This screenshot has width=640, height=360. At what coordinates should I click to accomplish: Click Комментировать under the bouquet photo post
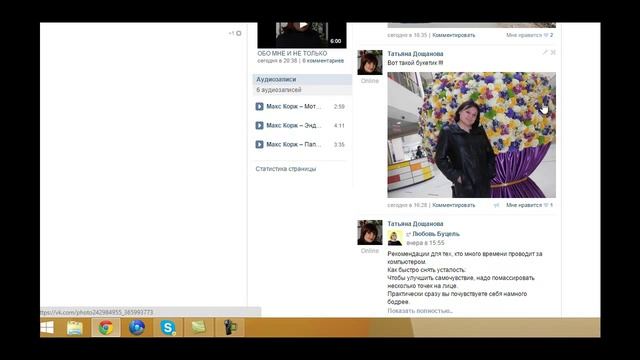tap(453, 205)
